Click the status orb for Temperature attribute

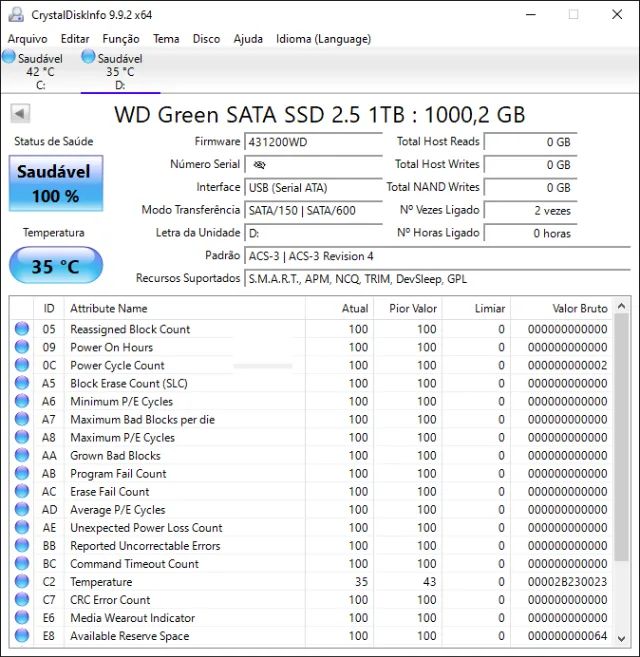pyautogui.click(x=22, y=581)
